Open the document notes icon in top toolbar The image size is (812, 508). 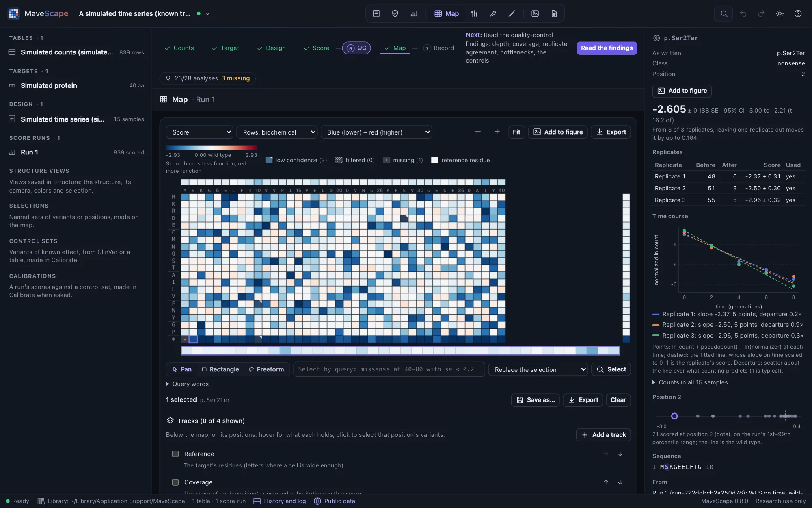tap(376, 13)
